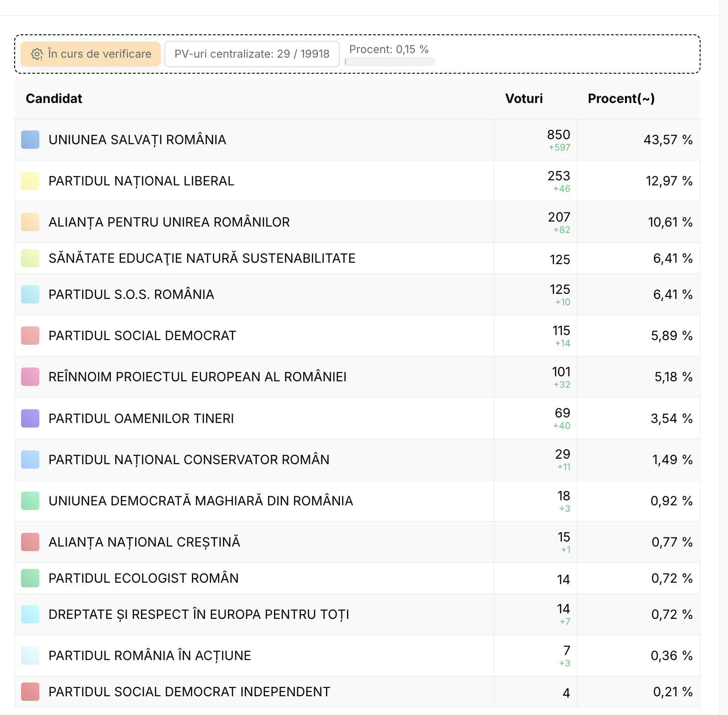Click the 0,21 % percentage

673,692
